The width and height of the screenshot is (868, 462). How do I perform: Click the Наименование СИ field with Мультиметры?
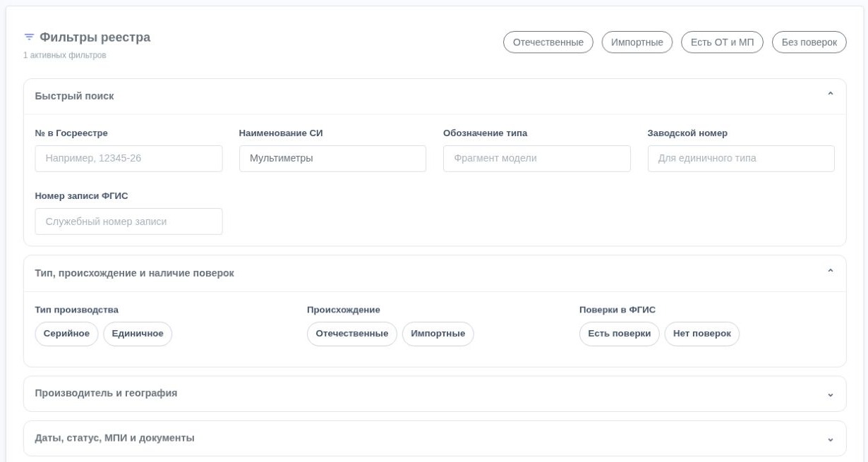[332, 159]
